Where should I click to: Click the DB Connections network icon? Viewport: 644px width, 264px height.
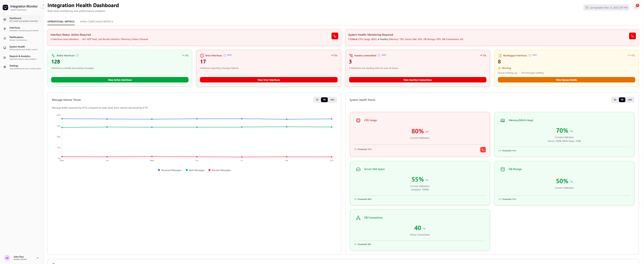tap(358, 218)
